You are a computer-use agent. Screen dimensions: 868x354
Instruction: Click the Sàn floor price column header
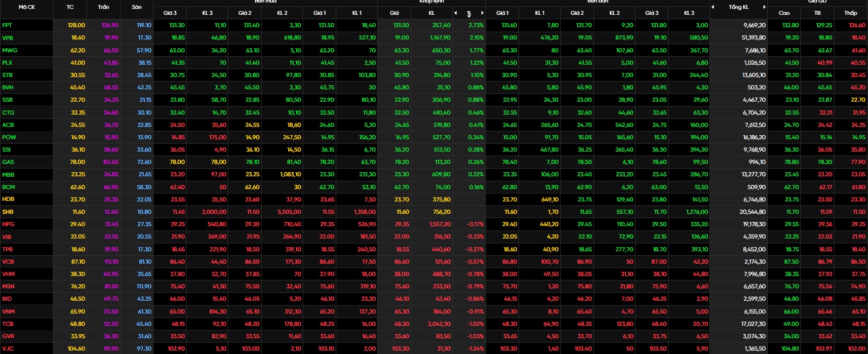pyautogui.click(x=137, y=7)
